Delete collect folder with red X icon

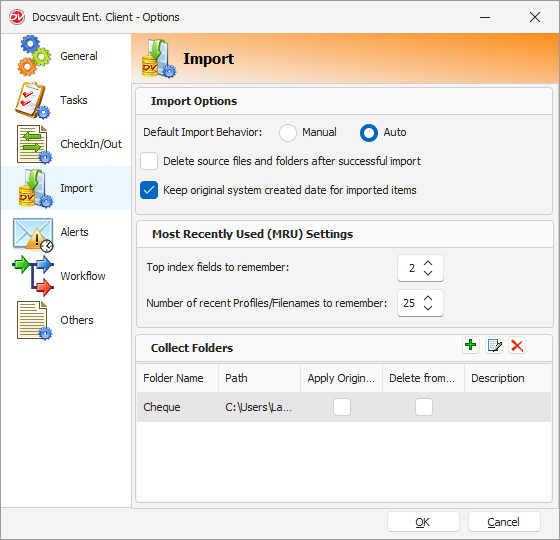point(517,345)
